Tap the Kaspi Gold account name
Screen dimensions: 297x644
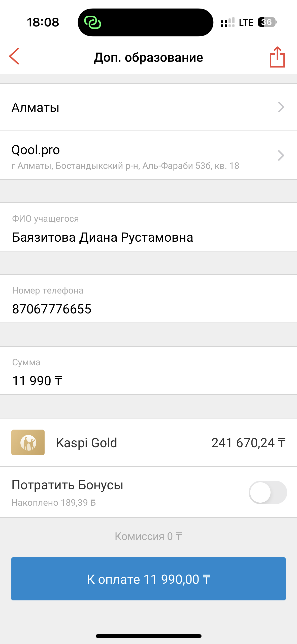87,443
